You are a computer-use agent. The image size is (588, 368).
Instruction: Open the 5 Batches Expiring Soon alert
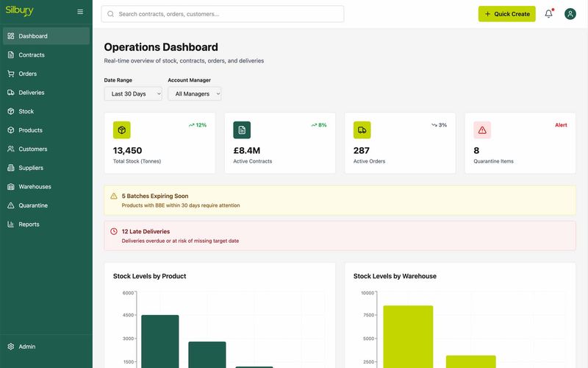340,200
